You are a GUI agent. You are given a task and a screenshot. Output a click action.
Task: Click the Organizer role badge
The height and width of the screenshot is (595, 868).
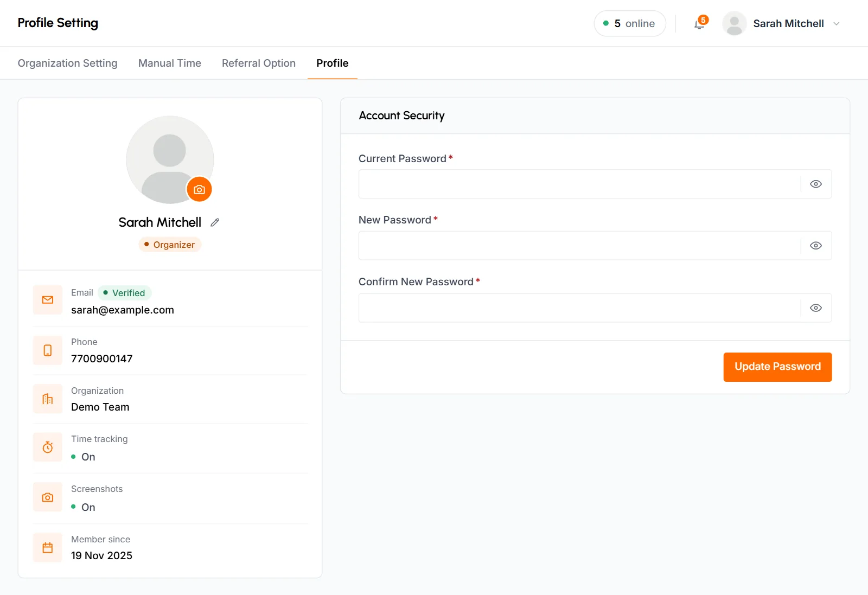click(x=170, y=245)
